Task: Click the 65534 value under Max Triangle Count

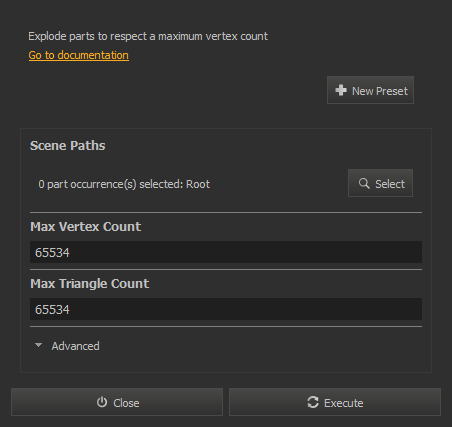Action: click(52, 309)
